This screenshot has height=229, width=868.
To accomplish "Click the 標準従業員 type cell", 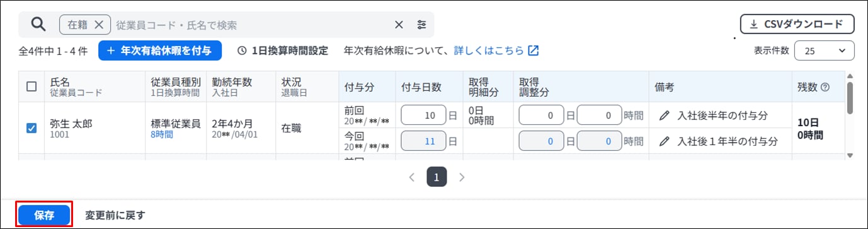I will (176, 124).
